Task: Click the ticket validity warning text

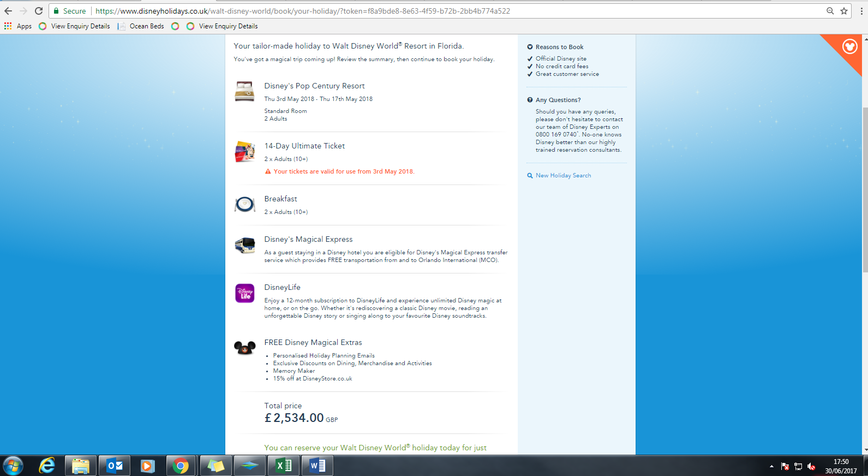Action: (x=344, y=171)
